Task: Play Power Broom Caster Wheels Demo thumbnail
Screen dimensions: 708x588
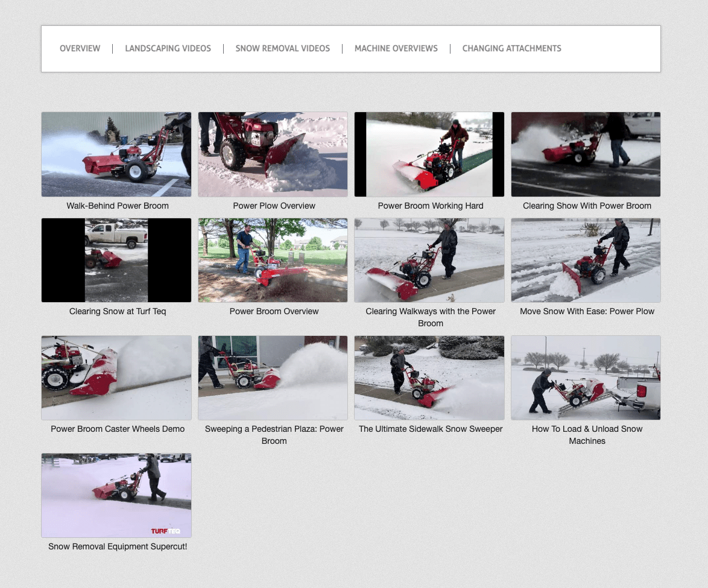Action: (x=116, y=378)
